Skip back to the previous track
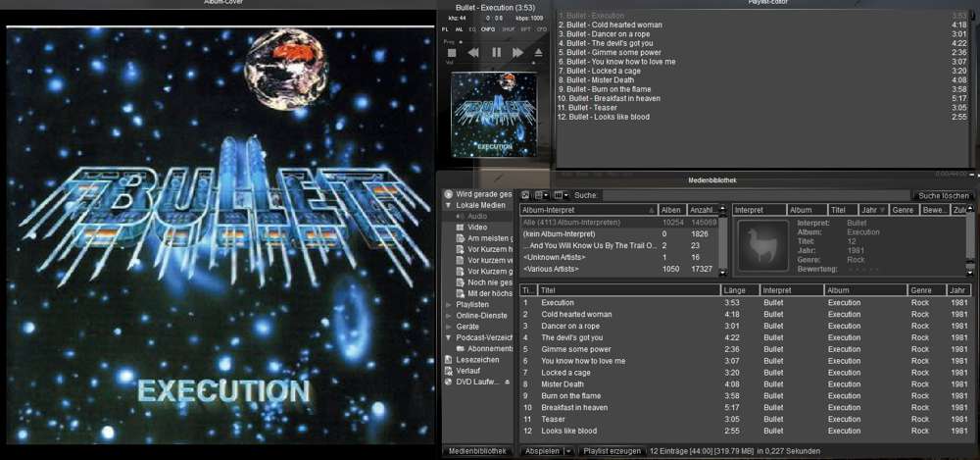This screenshot has width=980, height=460. [x=473, y=52]
